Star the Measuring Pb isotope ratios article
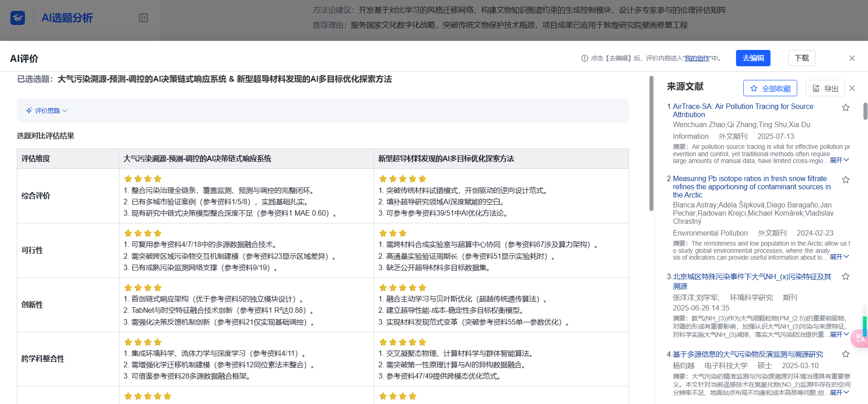 coord(845,180)
